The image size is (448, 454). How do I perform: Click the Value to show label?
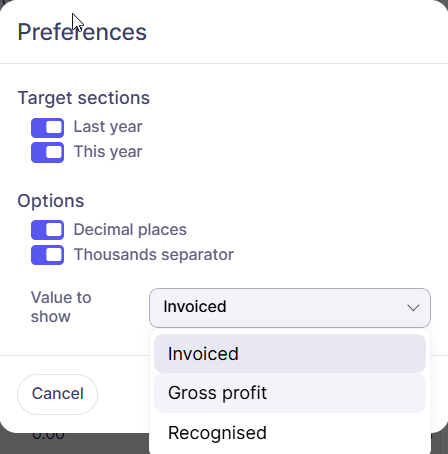tap(61, 307)
